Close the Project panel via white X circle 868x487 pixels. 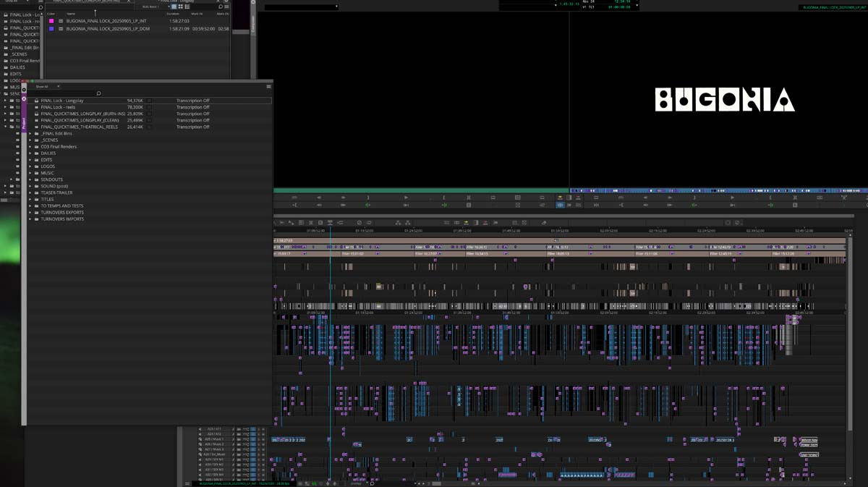point(24,98)
